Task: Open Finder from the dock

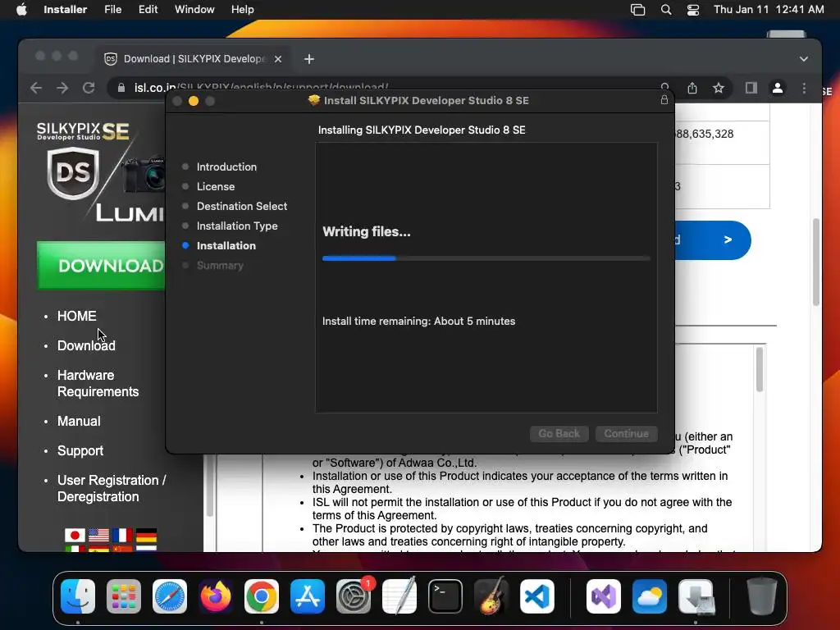Action: pos(78,596)
